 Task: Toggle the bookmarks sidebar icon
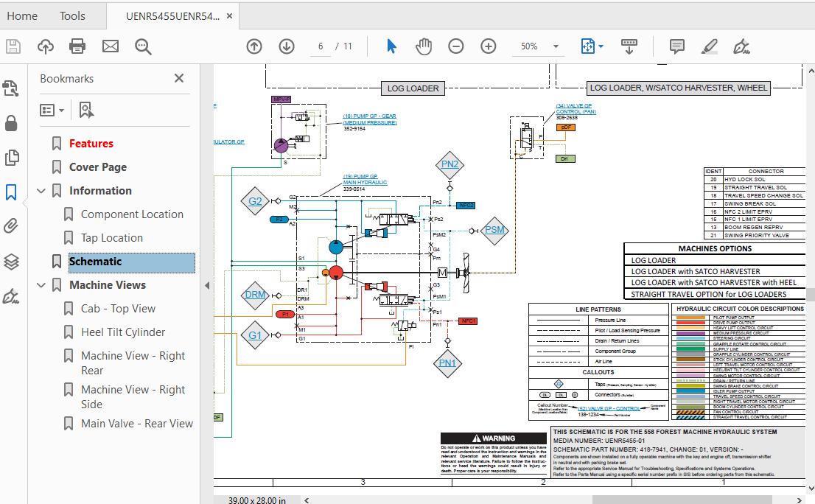point(11,192)
